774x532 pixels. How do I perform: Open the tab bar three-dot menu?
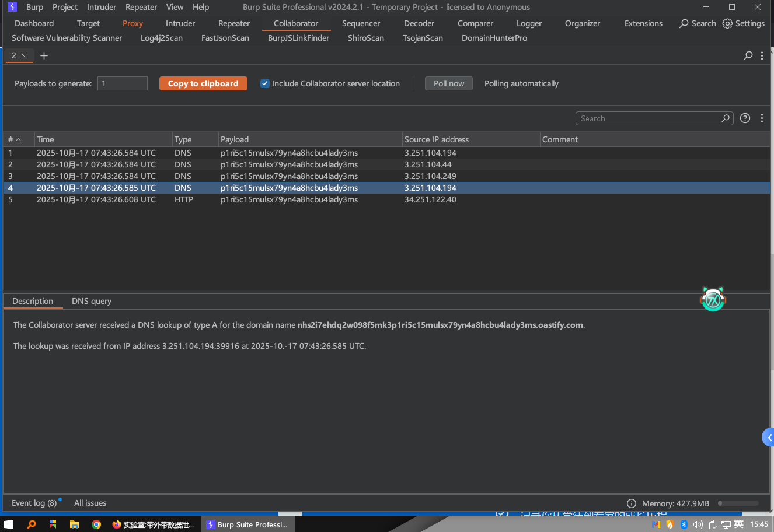pos(762,55)
